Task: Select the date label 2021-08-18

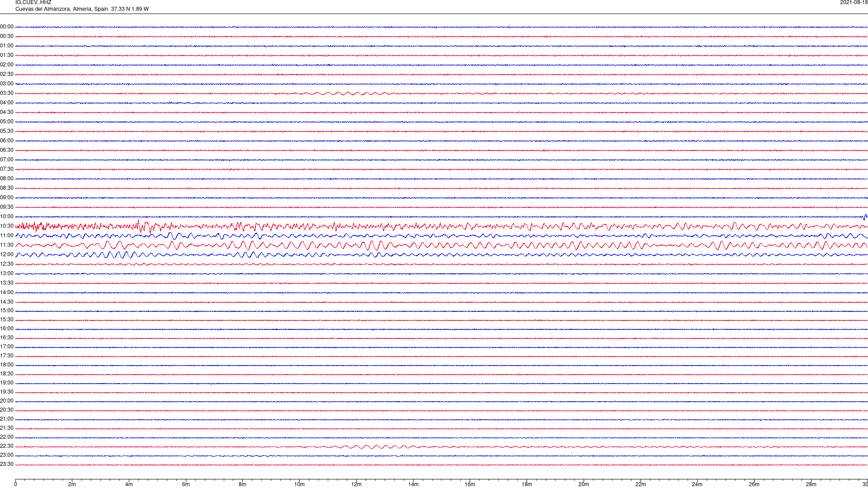Action: tap(854, 2)
